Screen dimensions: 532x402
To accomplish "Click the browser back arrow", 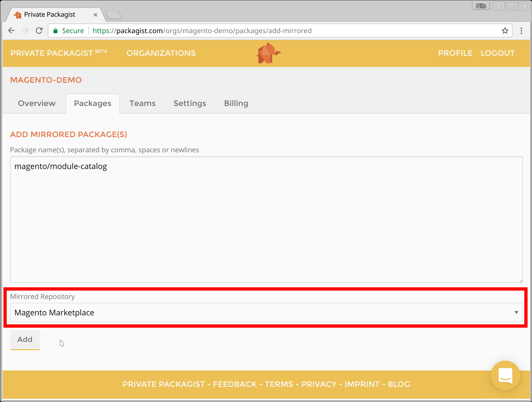I will coord(11,31).
